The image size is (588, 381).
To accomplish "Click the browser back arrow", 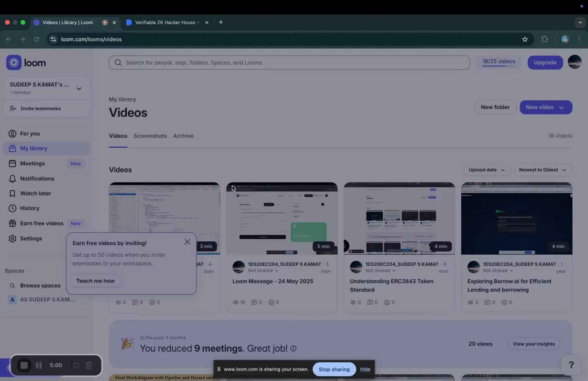I will [x=8, y=39].
